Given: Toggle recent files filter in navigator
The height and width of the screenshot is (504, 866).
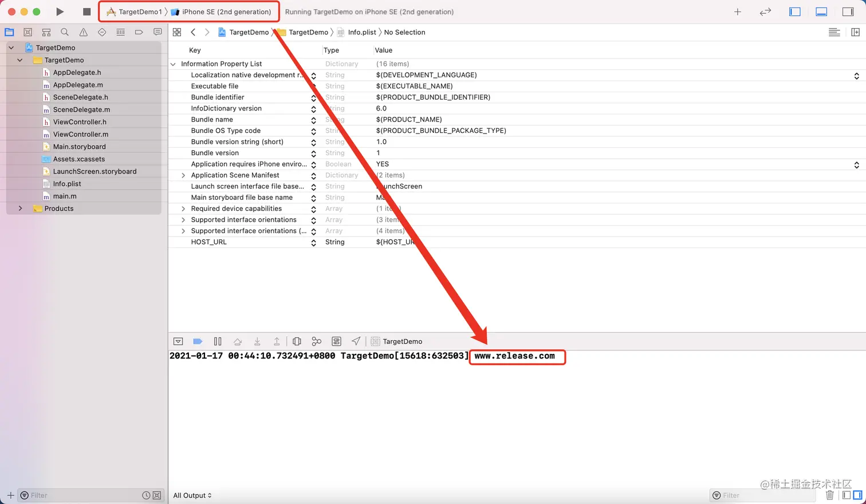Looking at the screenshot, I should coord(146,495).
